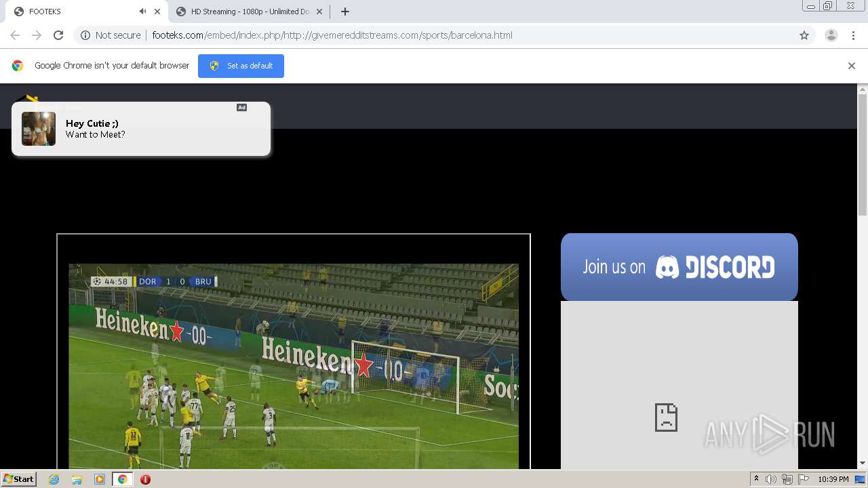868x488 pixels.
Task: Open a new browser tab
Action: click(x=345, y=12)
